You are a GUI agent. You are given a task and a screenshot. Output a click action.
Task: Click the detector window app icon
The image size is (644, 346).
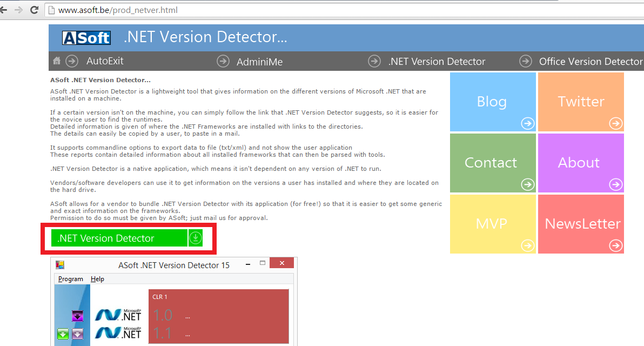tap(60, 265)
